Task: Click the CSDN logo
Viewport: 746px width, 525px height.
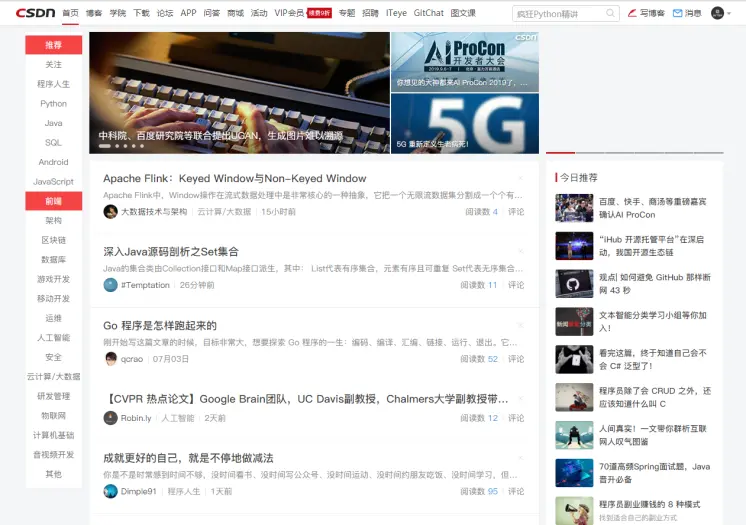Action: [x=35, y=13]
